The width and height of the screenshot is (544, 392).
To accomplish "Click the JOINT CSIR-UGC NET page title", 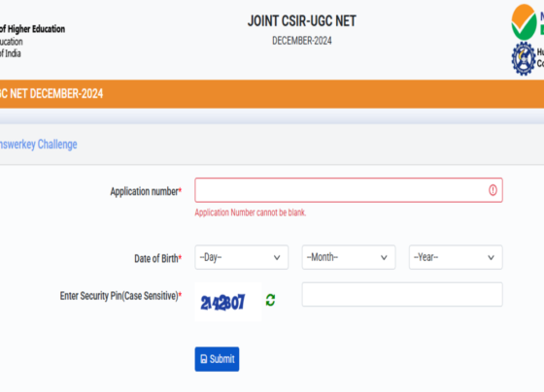I will pos(302,21).
